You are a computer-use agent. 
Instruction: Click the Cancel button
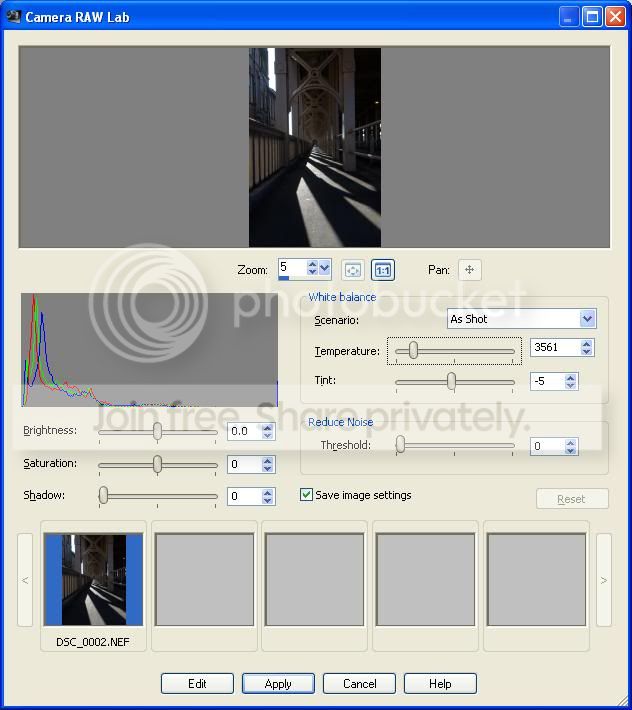click(x=359, y=683)
